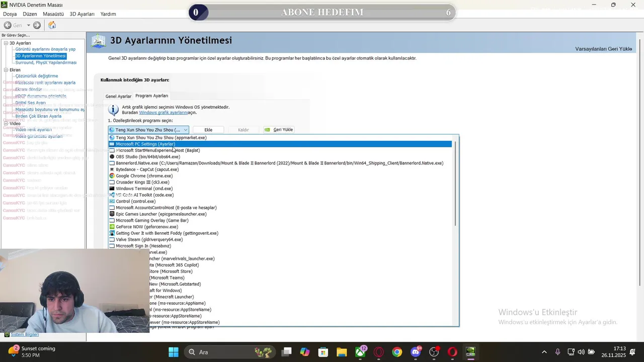Close the program selection dropdown via its arrow
Screen dimensions: 644x362
[x=185, y=130]
